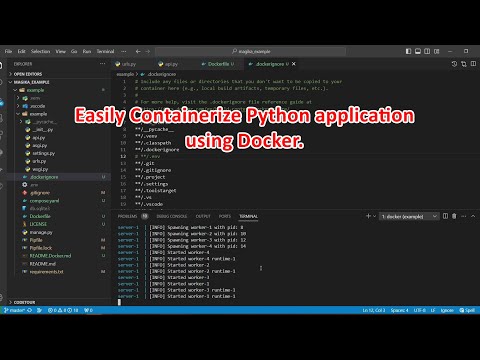Toggle secondary side bar layout icon
480x360 pixels.
[x=427, y=51]
